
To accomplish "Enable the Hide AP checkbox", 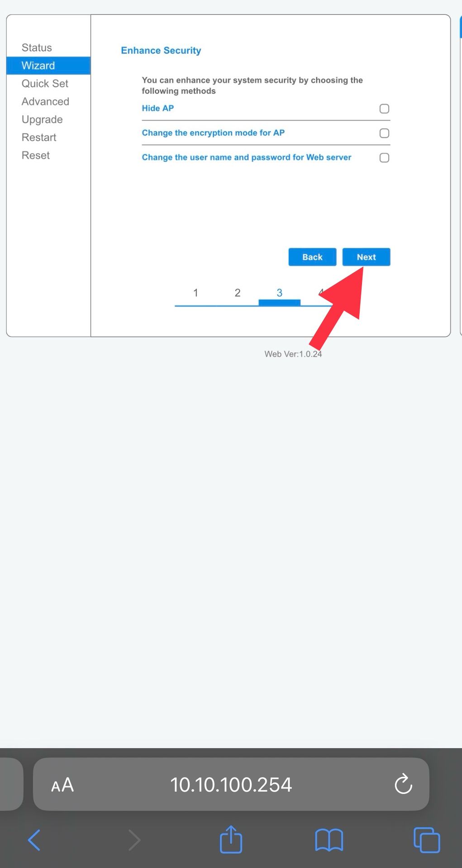I will click(x=384, y=108).
